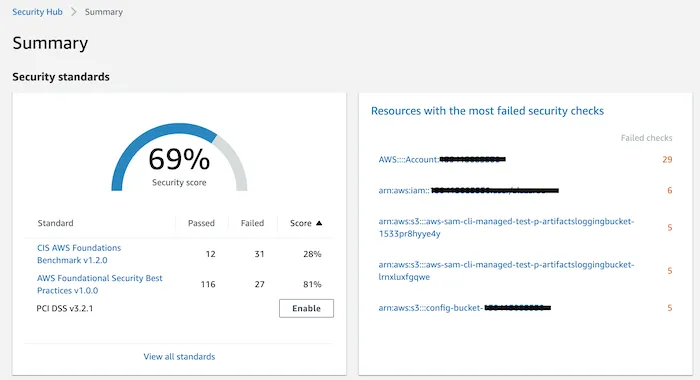Select the AWS::::Account resource link
Image resolution: width=700 pixels, height=380 pixels.
point(442,159)
